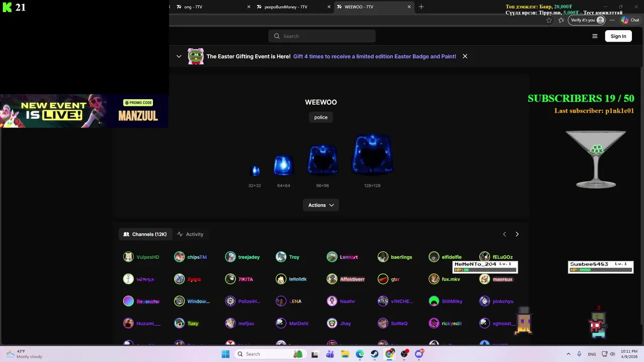Open Microsoft Edge from taskbar
Viewport: 644px width, 362px height.
click(360, 354)
